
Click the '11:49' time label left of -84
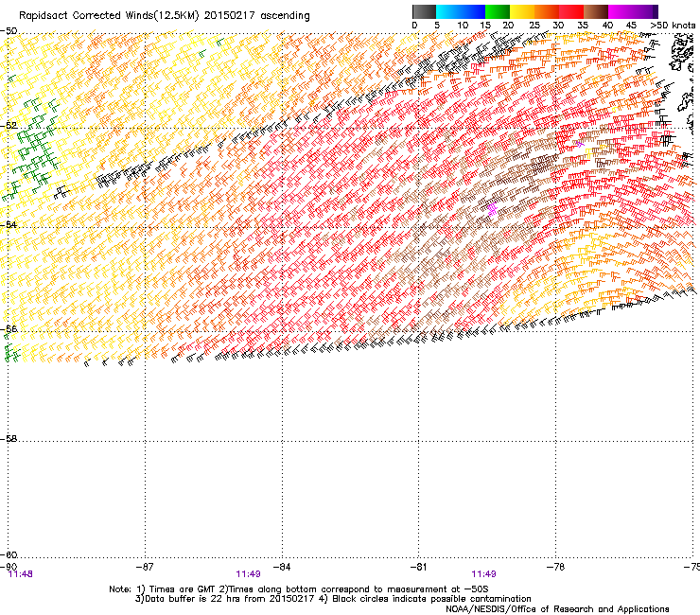click(x=248, y=574)
